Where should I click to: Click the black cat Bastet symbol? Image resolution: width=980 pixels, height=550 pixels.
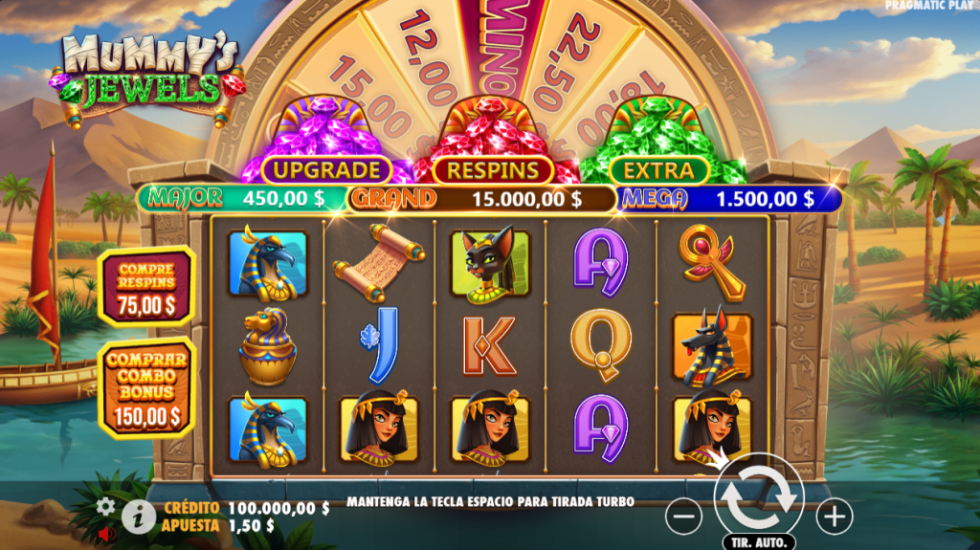tap(490, 262)
